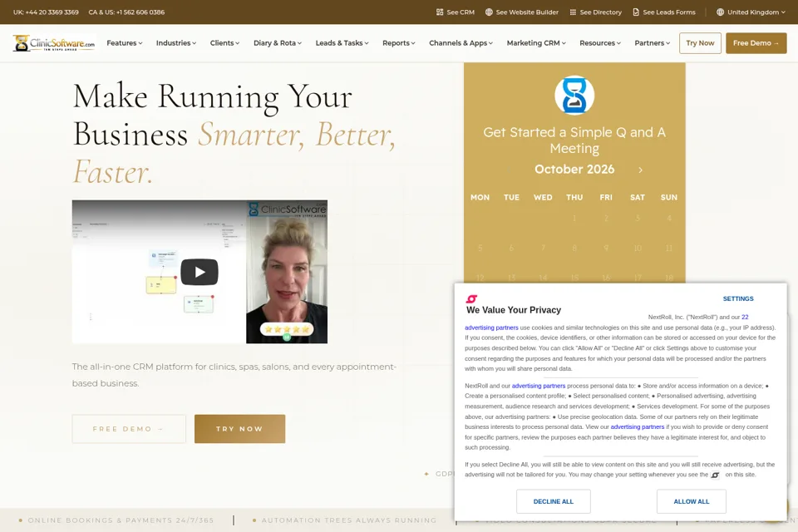Click the Try Now button in the navbar
This screenshot has height=532, width=798.
[700, 43]
